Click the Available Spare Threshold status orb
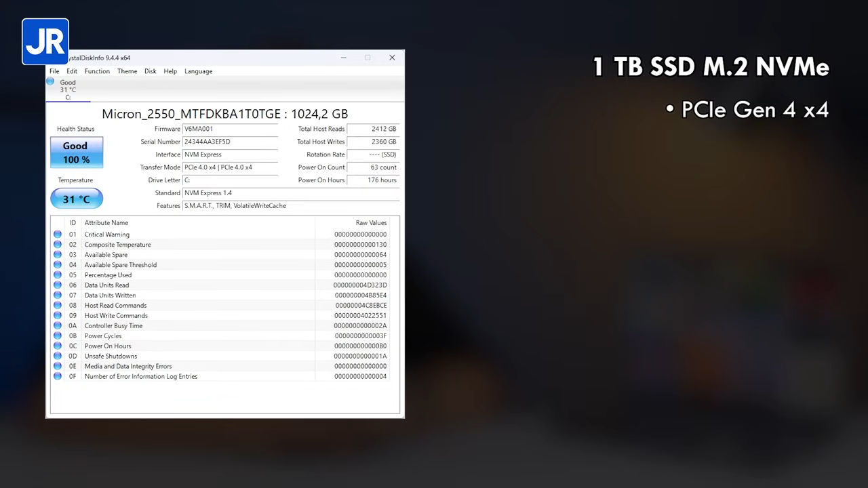The height and width of the screenshot is (488, 868). (x=58, y=265)
